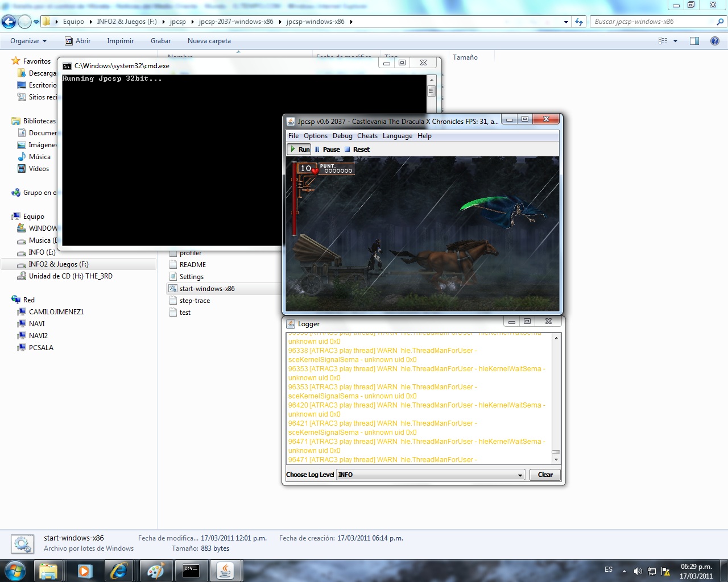This screenshot has width=728, height=582.
Task: Toggle the preview pane icon
Action: 694,41
